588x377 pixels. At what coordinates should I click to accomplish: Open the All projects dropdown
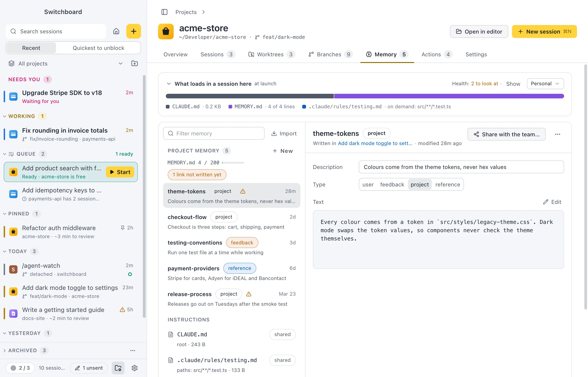coord(65,64)
